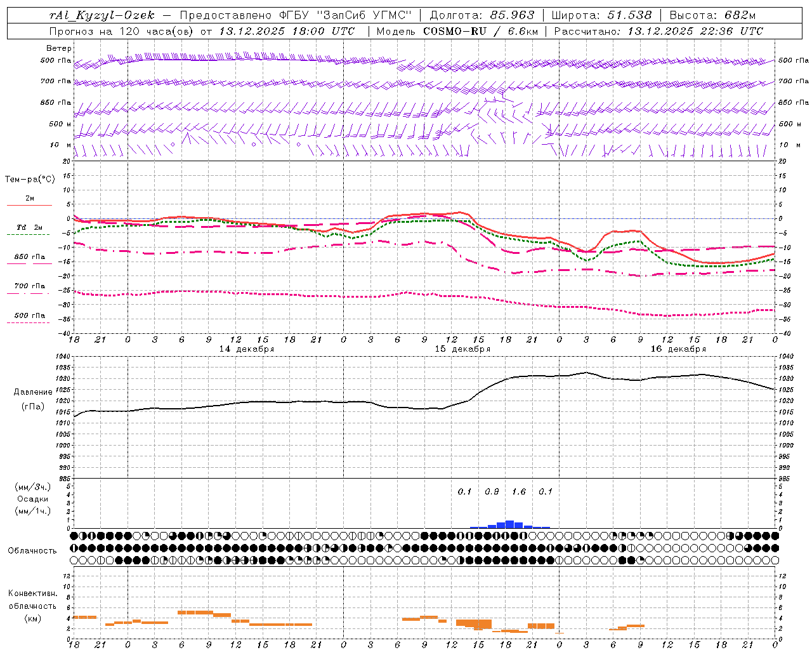Click the computed time 13.12.2025 22:36 UTC
812x650 pixels.
click(x=695, y=31)
